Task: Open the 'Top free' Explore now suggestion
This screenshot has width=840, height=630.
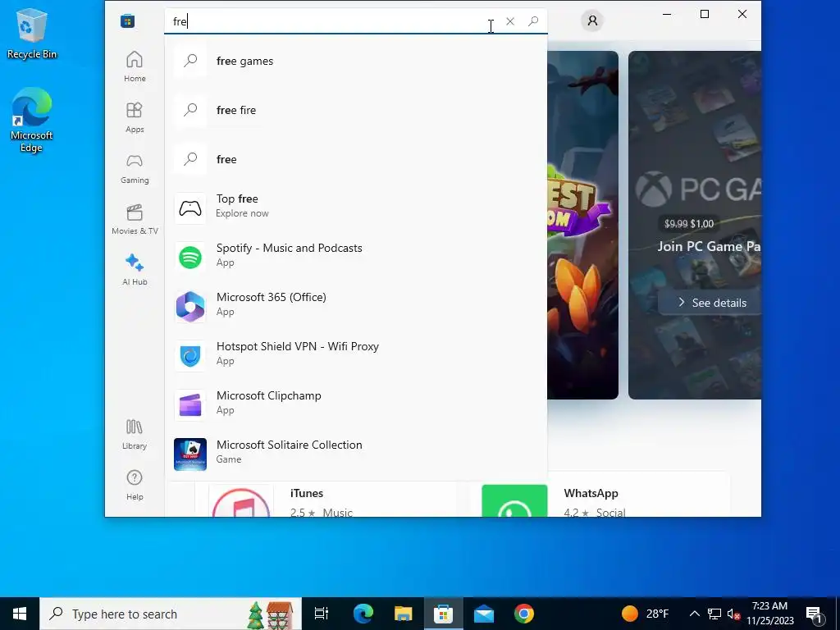Action: click(356, 208)
